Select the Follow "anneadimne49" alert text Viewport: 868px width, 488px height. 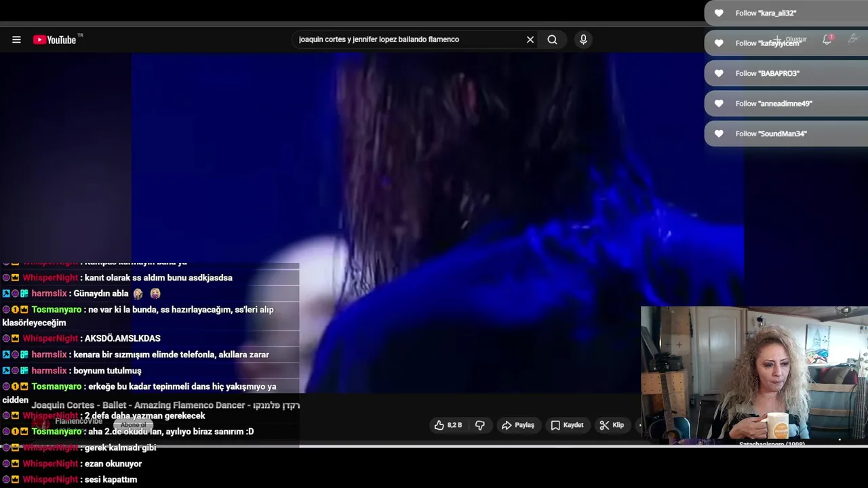(x=774, y=104)
